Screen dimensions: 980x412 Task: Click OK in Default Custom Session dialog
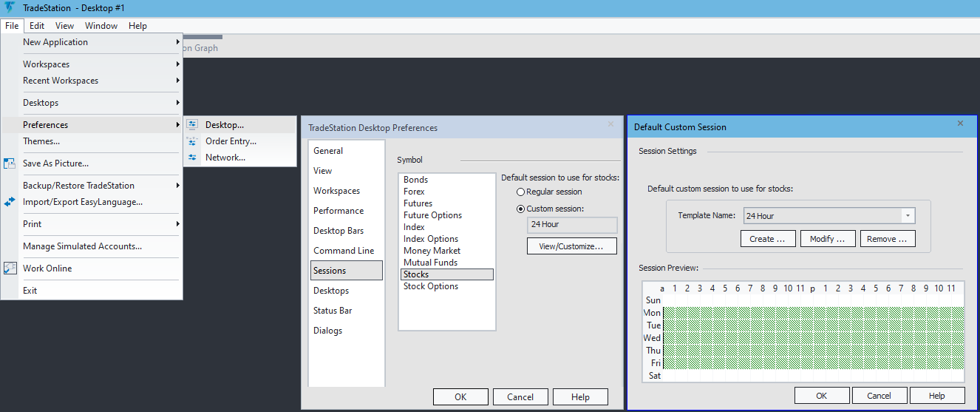click(x=822, y=396)
